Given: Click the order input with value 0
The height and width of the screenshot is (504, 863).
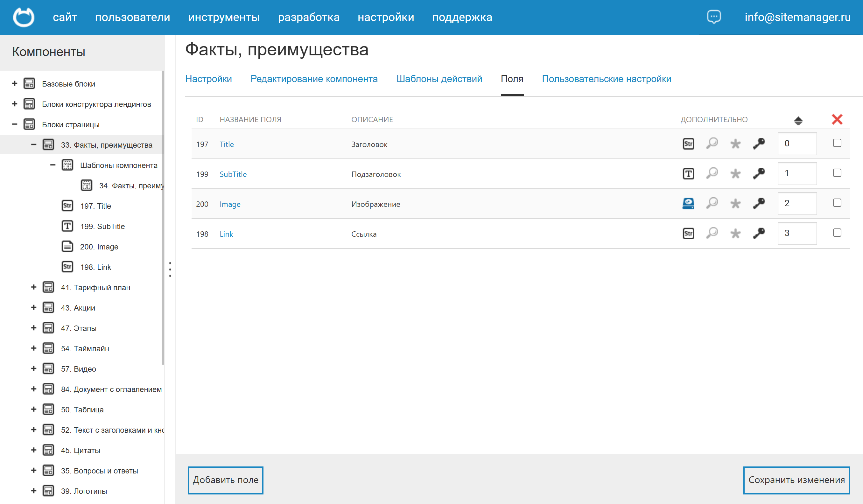Looking at the screenshot, I should click(797, 143).
